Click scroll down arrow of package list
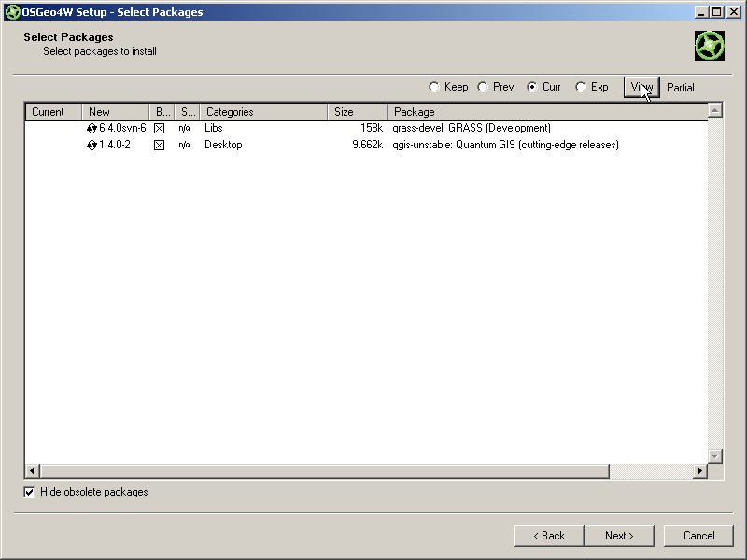The width and height of the screenshot is (747, 560). tap(715, 456)
